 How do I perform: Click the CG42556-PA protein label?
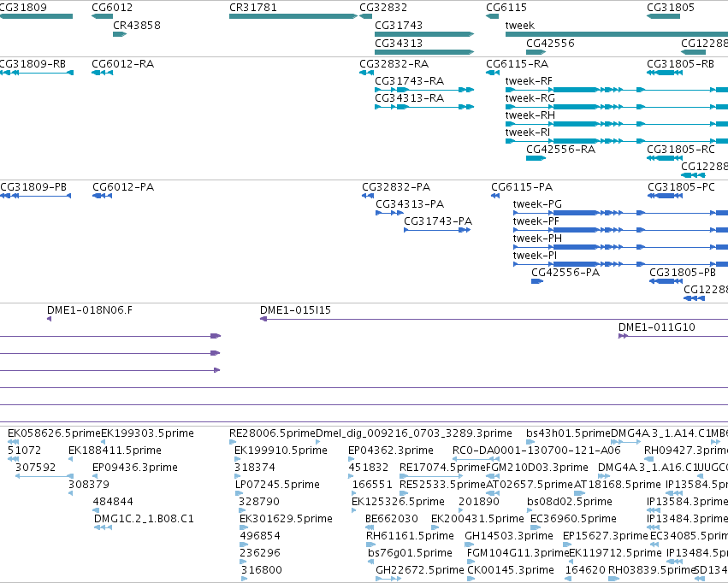(x=565, y=273)
